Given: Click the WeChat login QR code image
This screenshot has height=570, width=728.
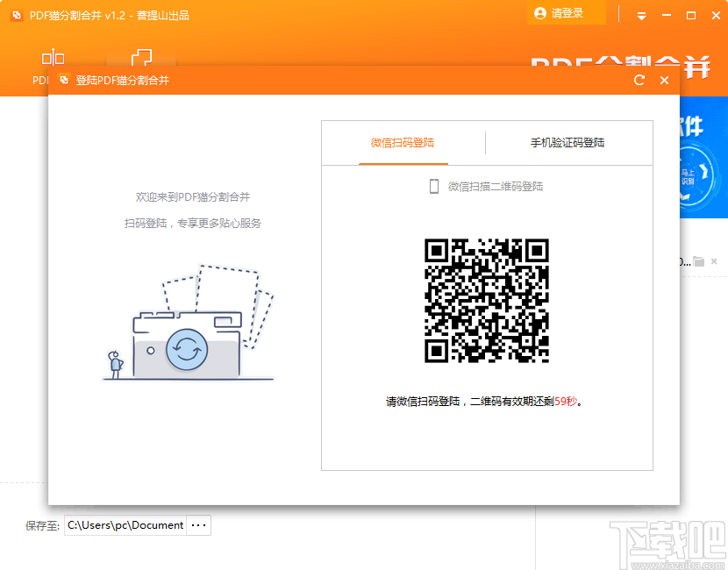Looking at the screenshot, I should tap(487, 301).
